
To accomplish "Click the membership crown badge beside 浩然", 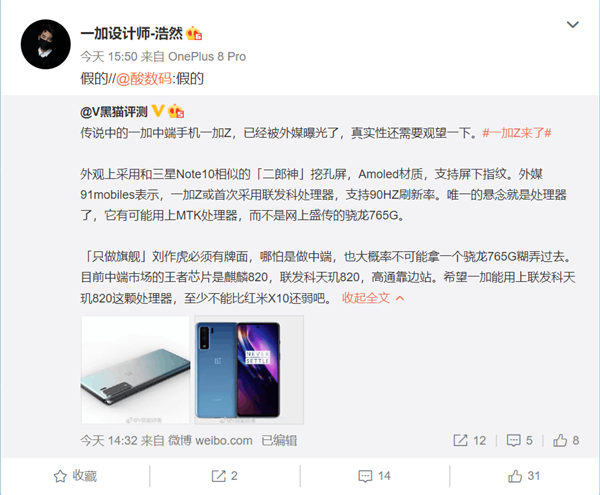I will tap(194, 34).
